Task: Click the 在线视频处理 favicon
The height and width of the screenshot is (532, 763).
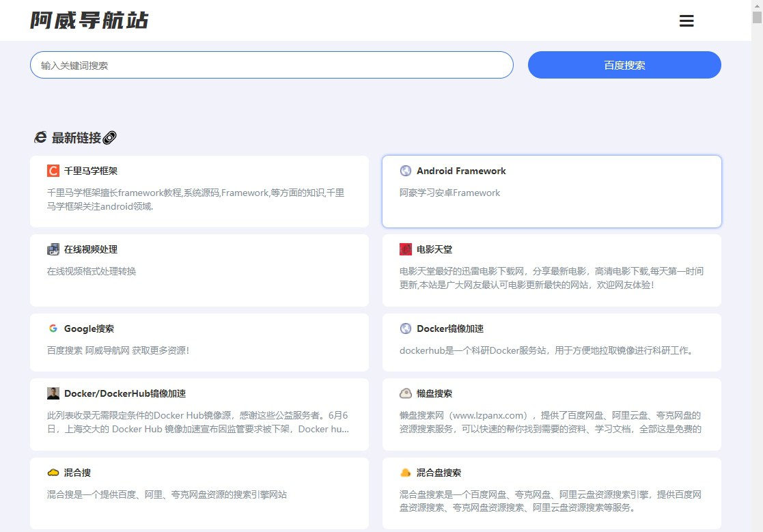Action: point(53,249)
